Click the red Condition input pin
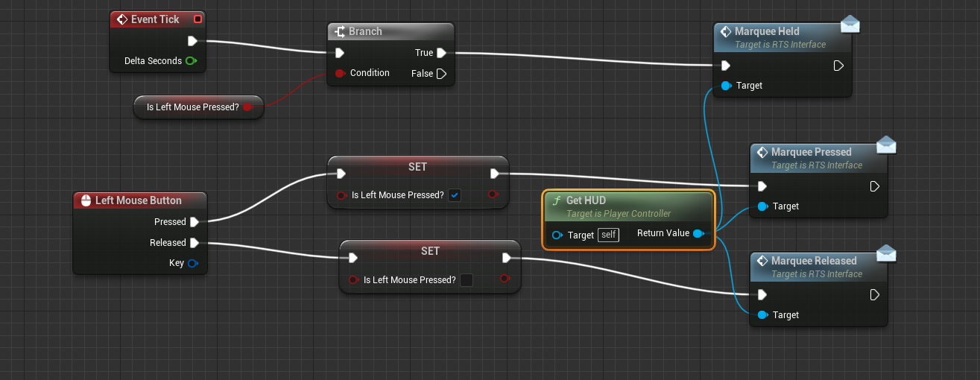The width and height of the screenshot is (980, 380). [x=340, y=73]
